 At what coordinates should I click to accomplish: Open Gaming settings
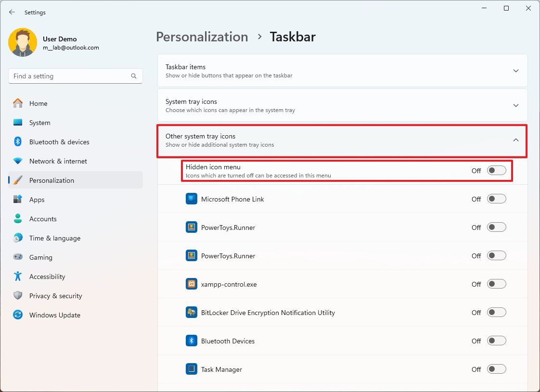pyautogui.click(x=41, y=257)
